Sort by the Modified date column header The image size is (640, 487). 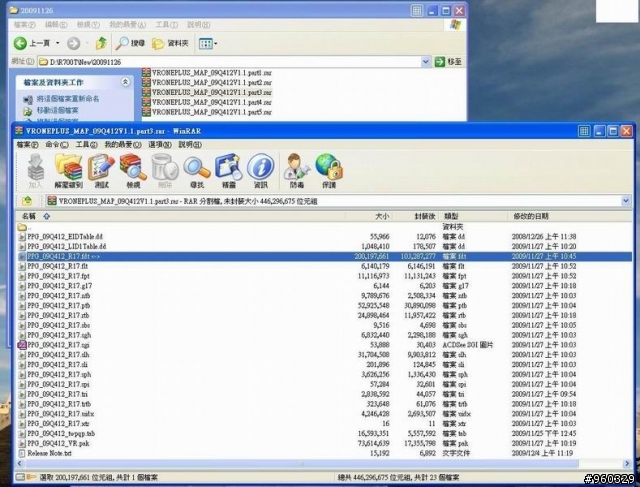[x=570, y=216]
